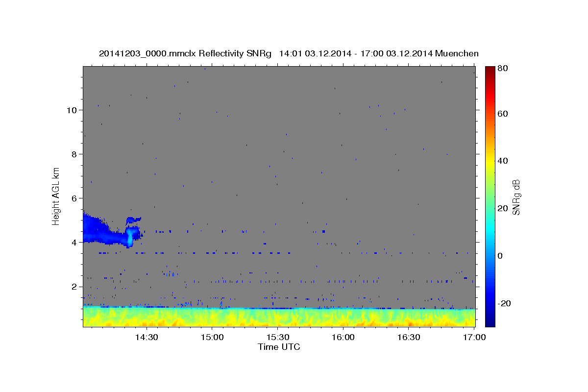Click the 'Height AGL km' y-axis label
Screen dimensions: 588x392
point(56,196)
